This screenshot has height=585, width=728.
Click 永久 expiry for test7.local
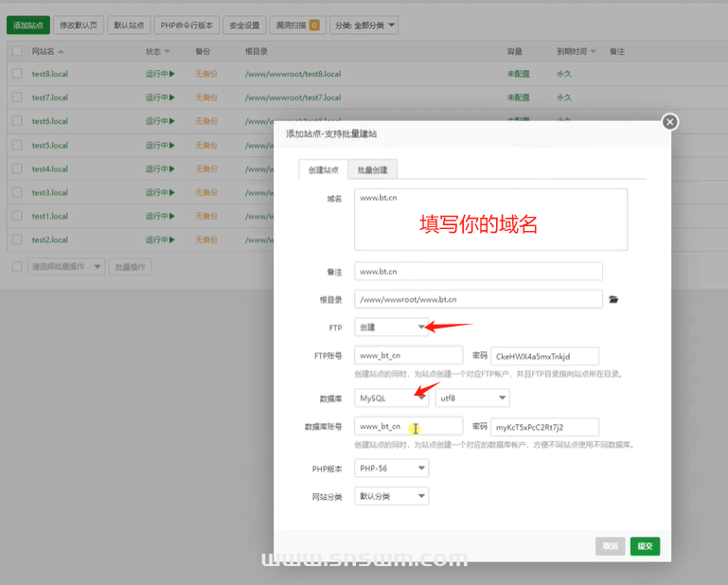[564, 97]
